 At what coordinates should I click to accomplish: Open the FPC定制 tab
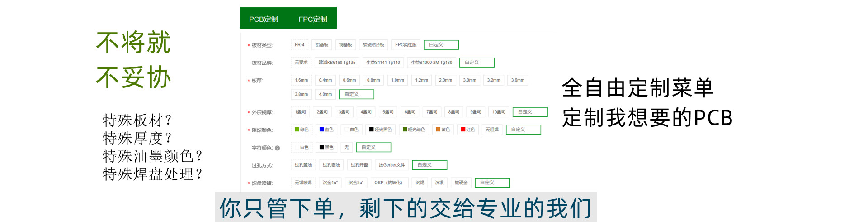click(313, 19)
